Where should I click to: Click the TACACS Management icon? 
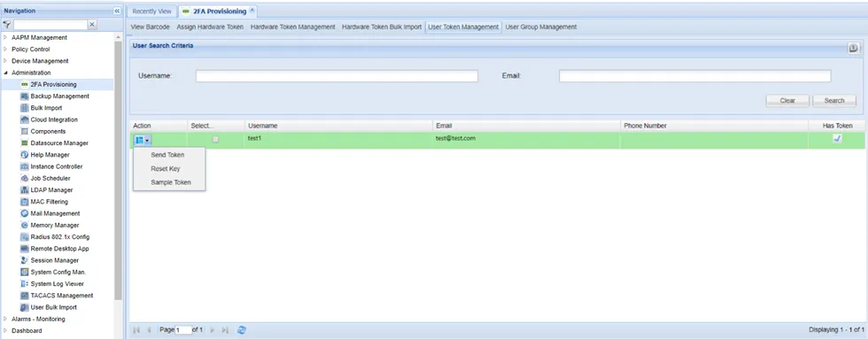[25, 296]
